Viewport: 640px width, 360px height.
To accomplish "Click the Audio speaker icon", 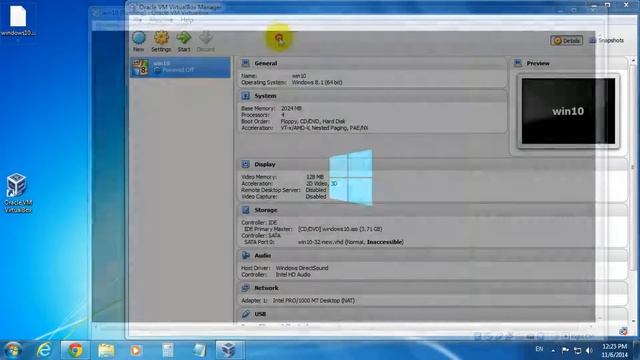I will (x=245, y=256).
